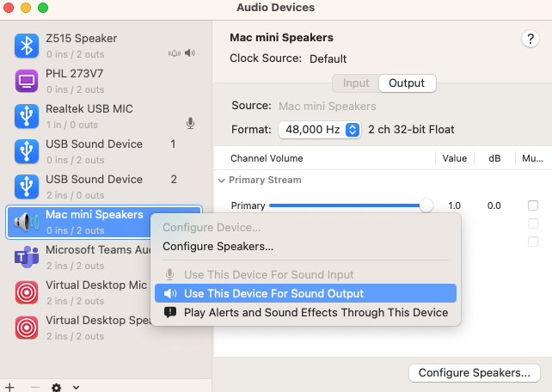This screenshot has width=552, height=392.
Task: Click the PHL 273V7 display icon
Action: pos(27,81)
